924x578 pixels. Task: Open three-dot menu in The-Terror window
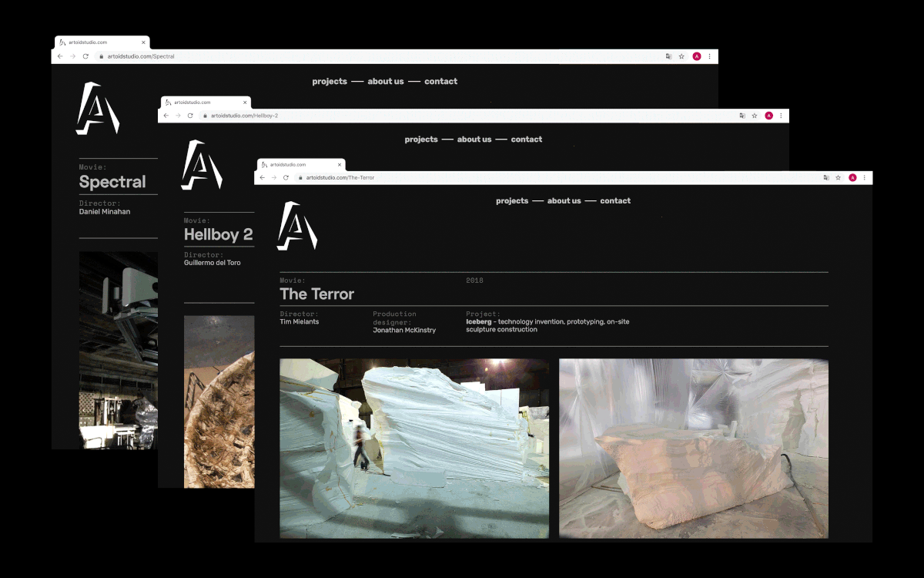point(865,177)
